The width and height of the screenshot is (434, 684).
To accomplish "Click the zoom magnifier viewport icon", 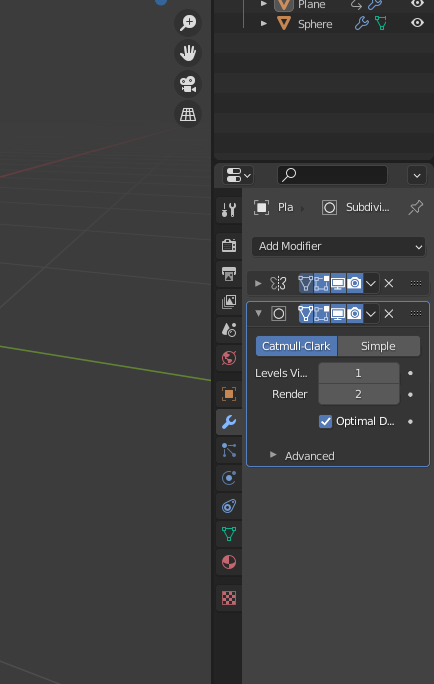I will [188, 23].
